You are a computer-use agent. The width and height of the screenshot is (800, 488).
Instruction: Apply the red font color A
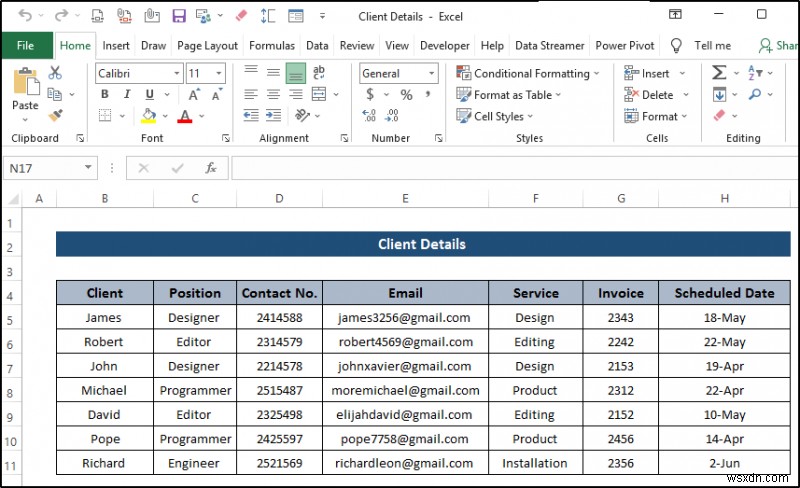point(185,116)
